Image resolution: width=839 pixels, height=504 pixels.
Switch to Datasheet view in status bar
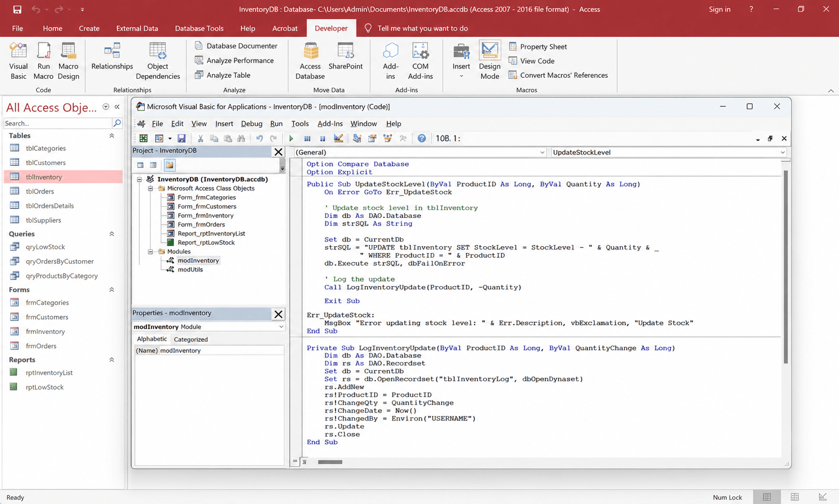point(767,497)
